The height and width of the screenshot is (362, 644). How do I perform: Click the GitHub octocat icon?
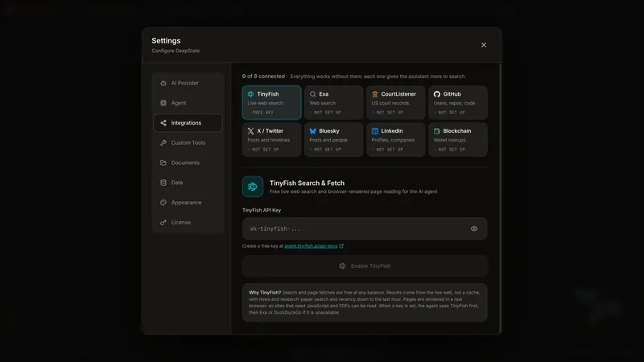tap(436, 94)
